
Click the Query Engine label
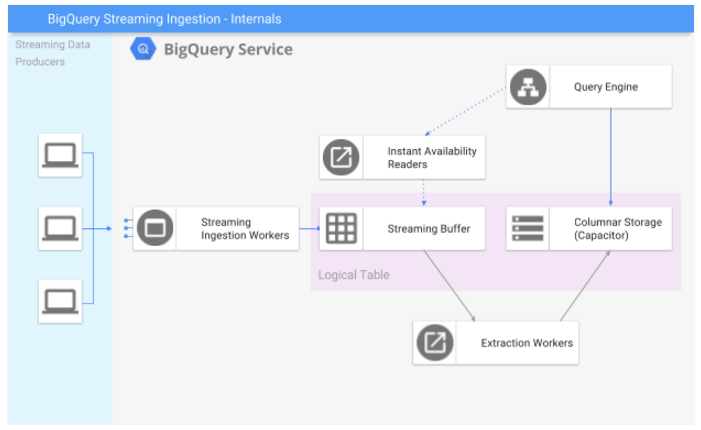coord(606,87)
